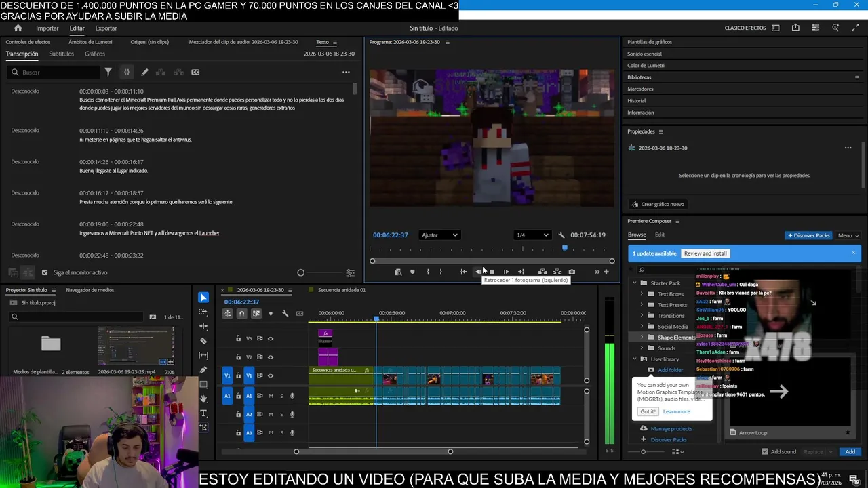Select the Type tool
Screen dimensions: 868x488
203,413
